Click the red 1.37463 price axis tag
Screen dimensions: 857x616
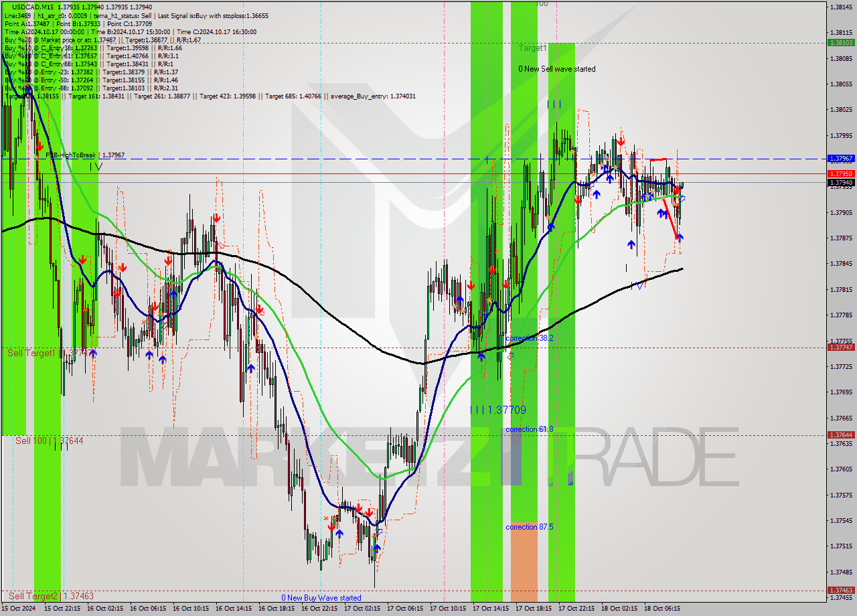841,591
